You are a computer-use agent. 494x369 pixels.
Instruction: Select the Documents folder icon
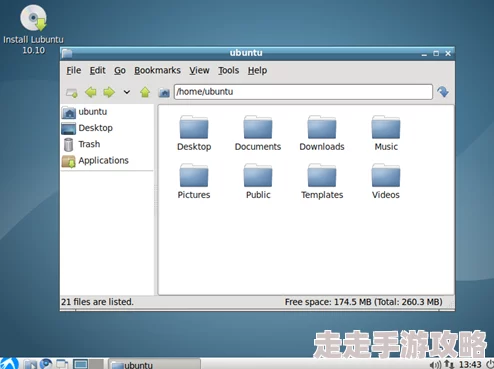pyautogui.click(x=258, y=133)
